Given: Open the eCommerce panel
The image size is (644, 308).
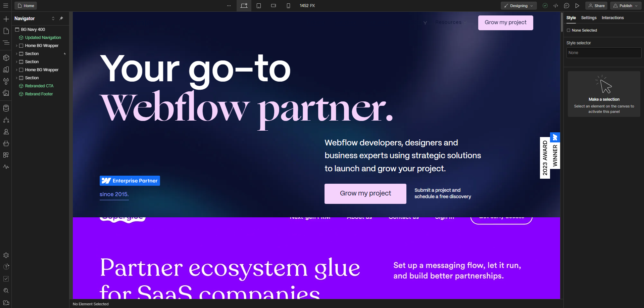Looking at the screenshot, I should [6, 143].
